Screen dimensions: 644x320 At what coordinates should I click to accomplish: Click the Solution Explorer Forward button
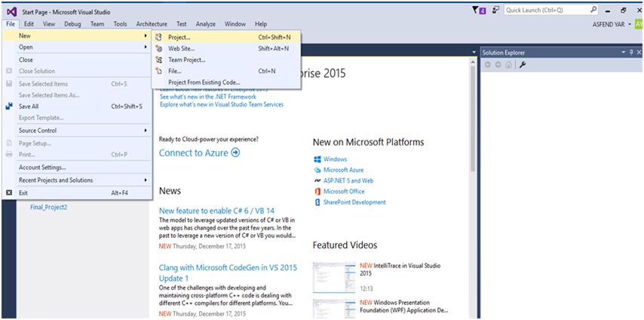coord(498,65)
